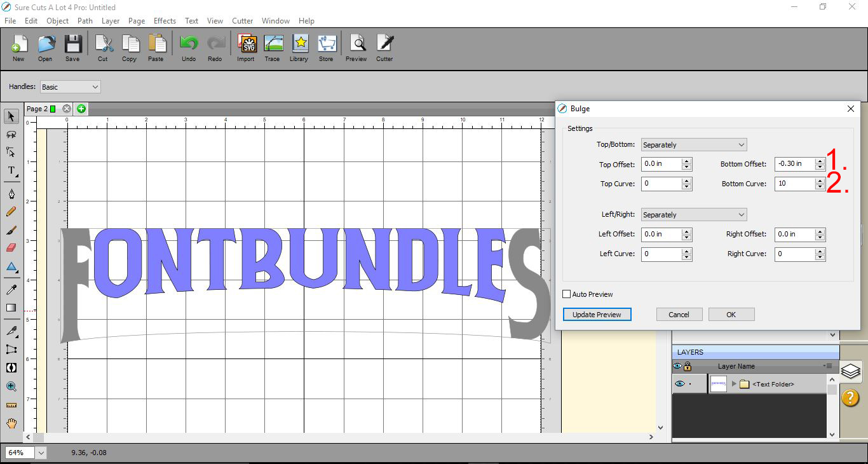Open the Effects menu
The image size is (868, 464).
(165, 21)
